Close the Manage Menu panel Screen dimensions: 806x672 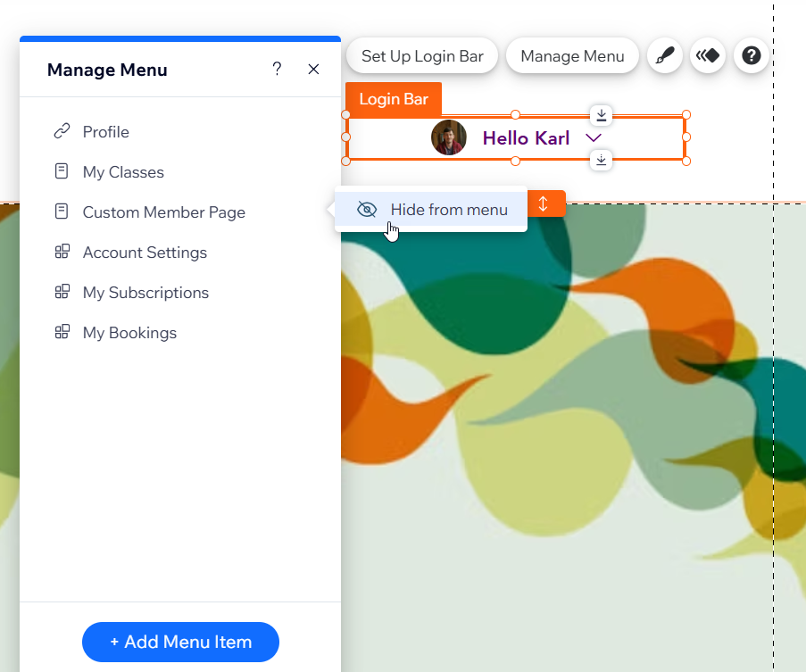(313, 70)
